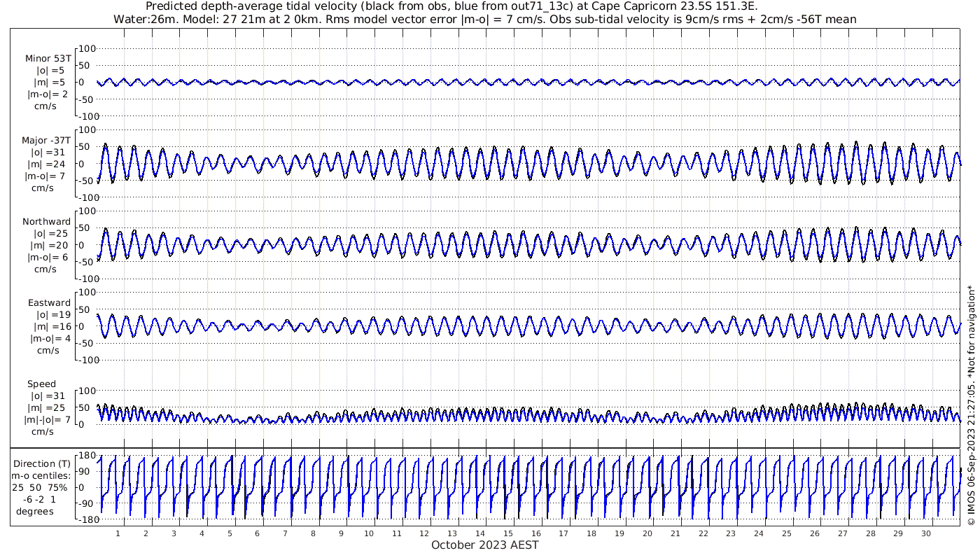Click the "|m| =20" value
The image size is (980, 560).
pyautogui.click(x=48, y=245)
